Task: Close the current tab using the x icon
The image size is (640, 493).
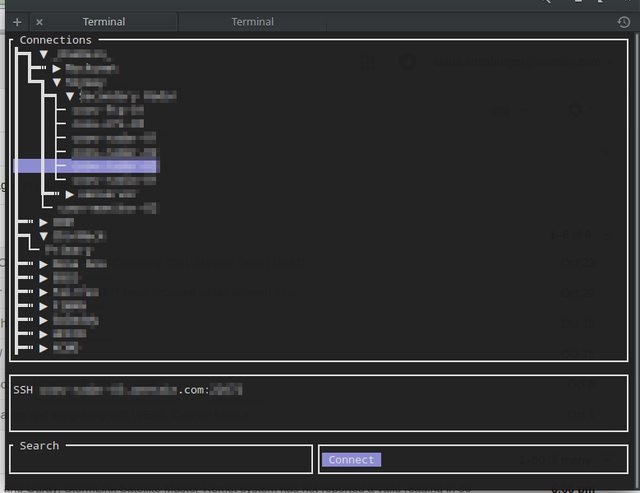Action: coord(39,22)
